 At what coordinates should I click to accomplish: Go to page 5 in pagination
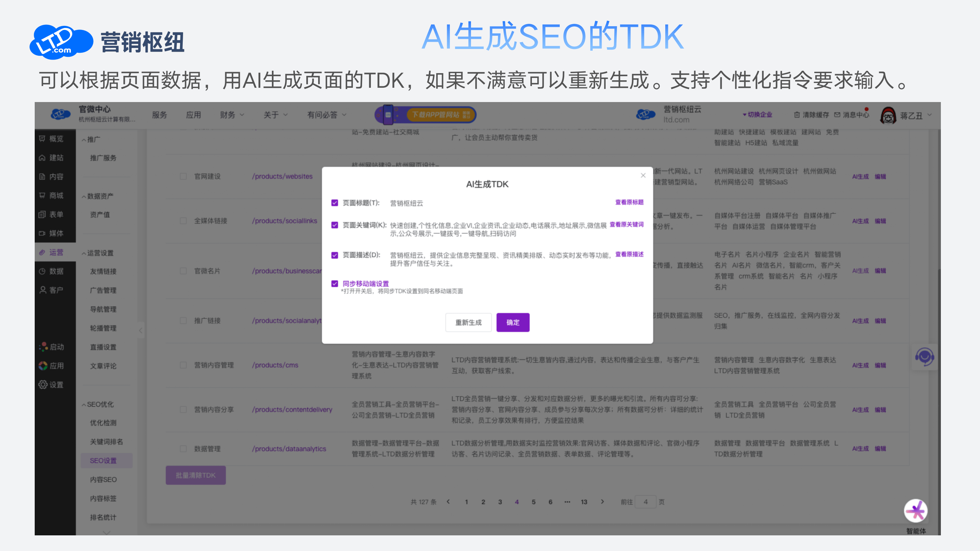coord(533,502)
